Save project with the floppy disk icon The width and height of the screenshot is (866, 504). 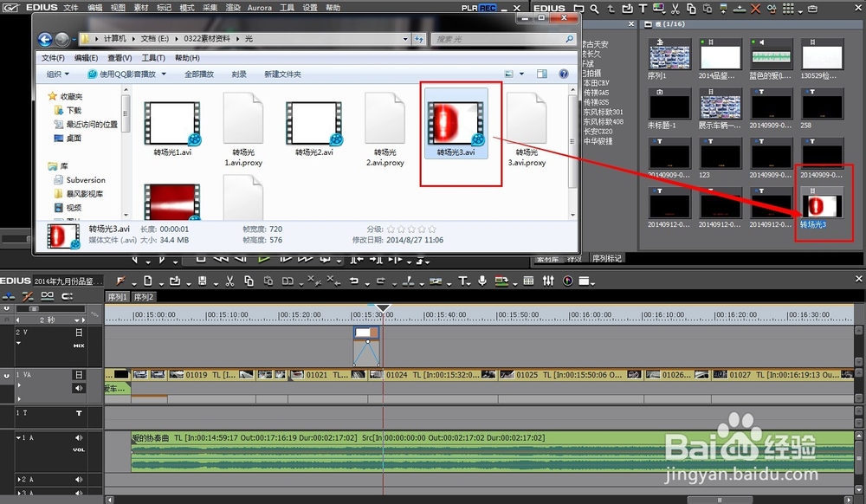202,281
